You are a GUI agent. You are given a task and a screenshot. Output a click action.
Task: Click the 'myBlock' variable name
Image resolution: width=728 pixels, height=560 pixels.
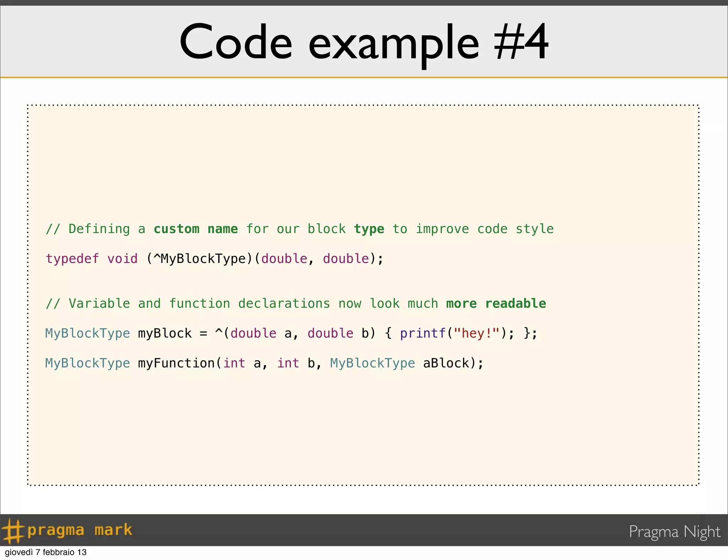point(165,333)
